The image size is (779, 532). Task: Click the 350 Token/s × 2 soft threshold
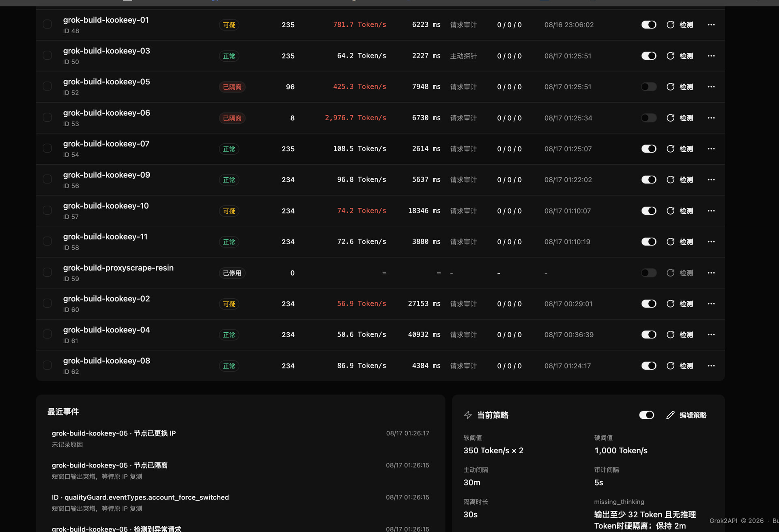[493, 450]
